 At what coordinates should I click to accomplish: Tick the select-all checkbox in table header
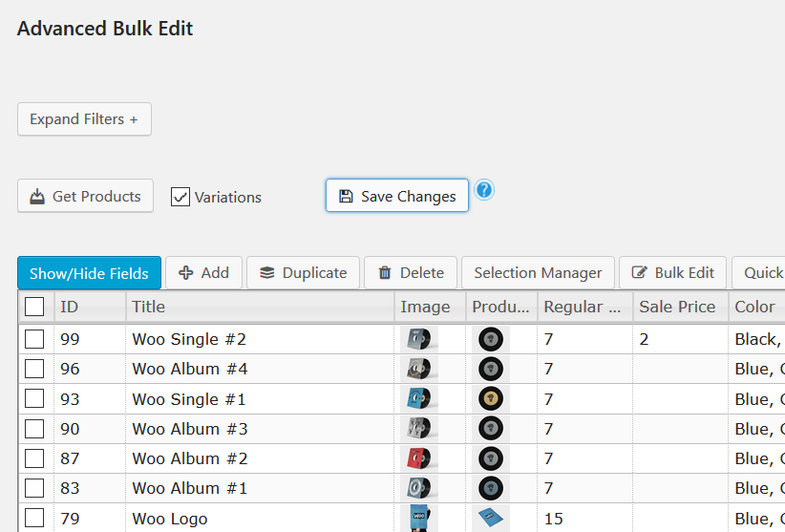tap(34, 307)
